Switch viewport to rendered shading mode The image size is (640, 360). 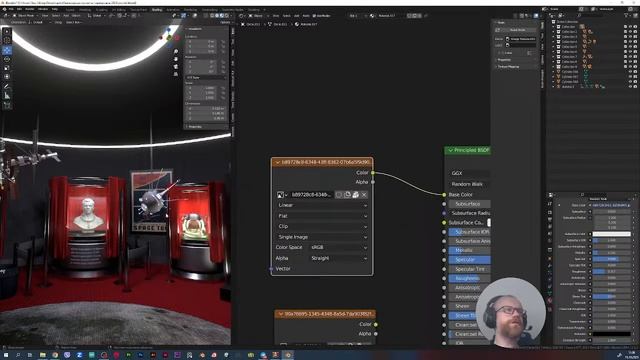(227, 16)
